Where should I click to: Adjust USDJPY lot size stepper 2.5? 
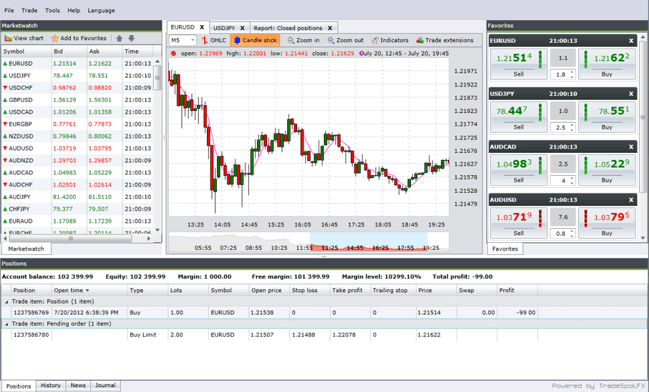click(572, 127)
